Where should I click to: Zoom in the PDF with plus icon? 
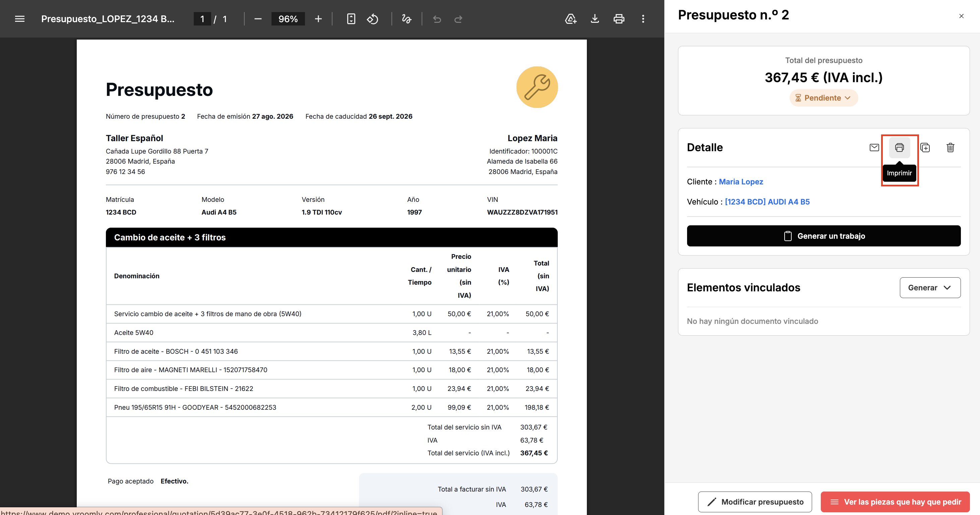tap(318, 19)
